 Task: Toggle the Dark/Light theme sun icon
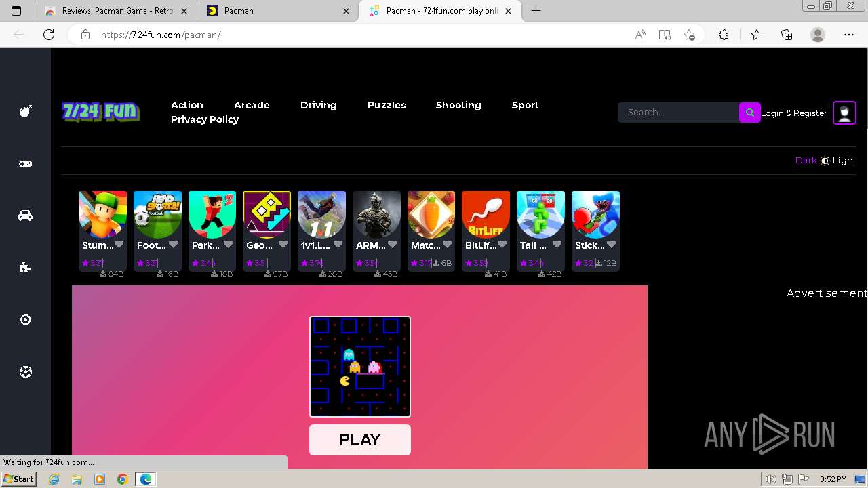click(x=825, y=161)
